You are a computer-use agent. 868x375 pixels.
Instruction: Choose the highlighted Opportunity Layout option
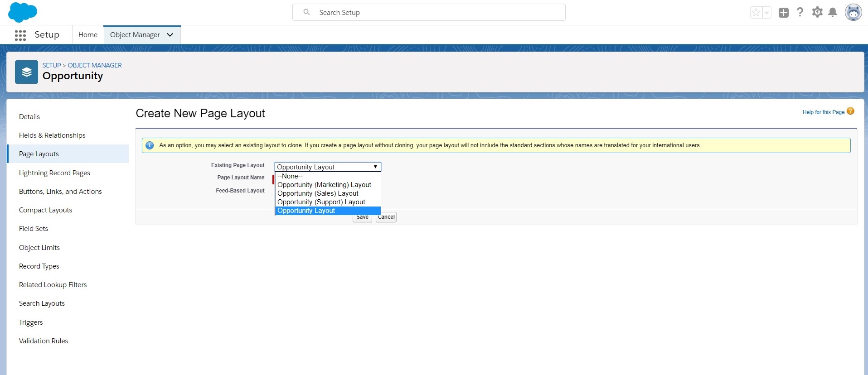328,211
